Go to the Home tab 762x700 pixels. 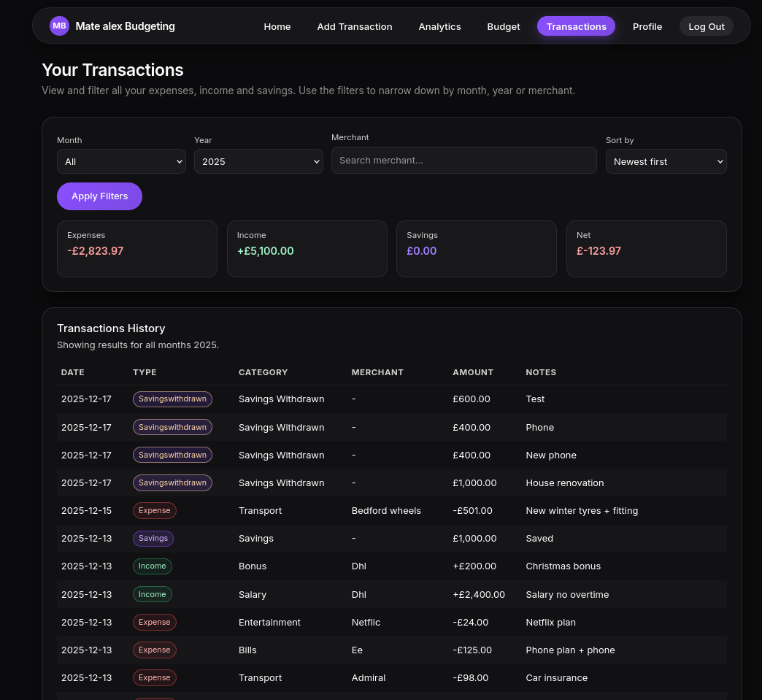pyautogui.click(x=277, y=26)
